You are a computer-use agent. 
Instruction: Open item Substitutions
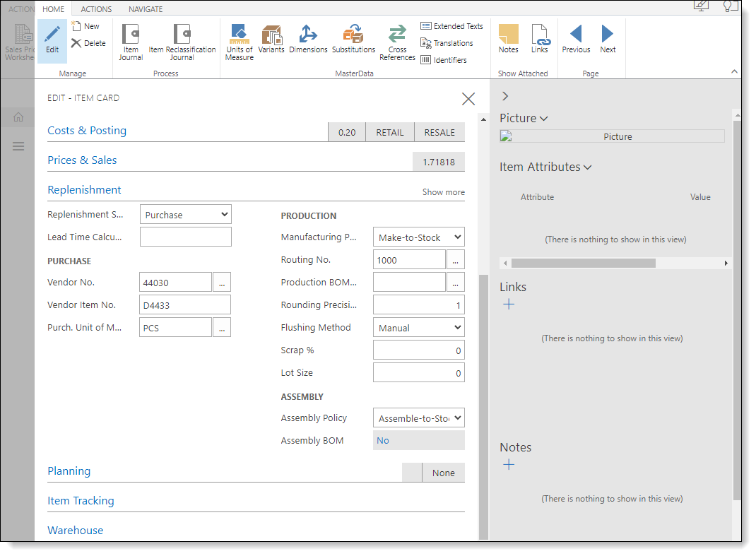coord(353,39)
